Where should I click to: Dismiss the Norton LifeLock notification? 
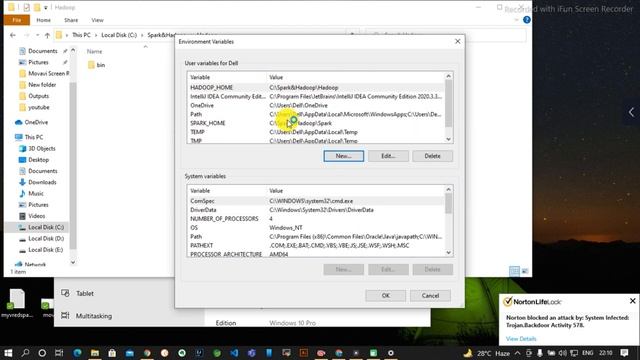[632, 301]
